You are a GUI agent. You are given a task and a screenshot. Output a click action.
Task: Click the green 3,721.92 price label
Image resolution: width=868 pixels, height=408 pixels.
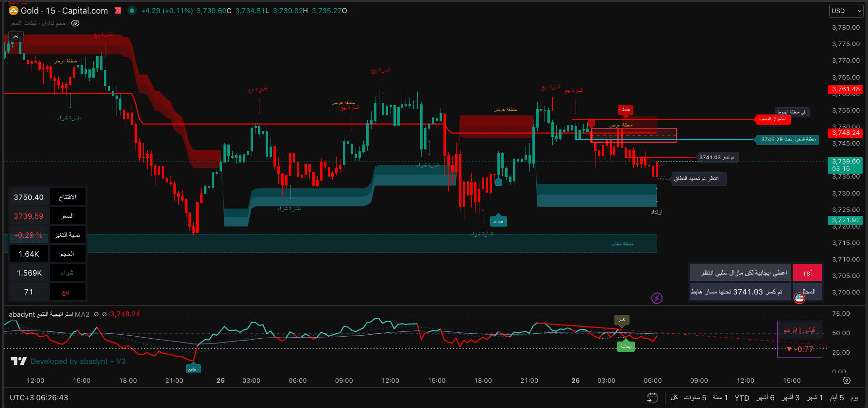click(846, 220)
